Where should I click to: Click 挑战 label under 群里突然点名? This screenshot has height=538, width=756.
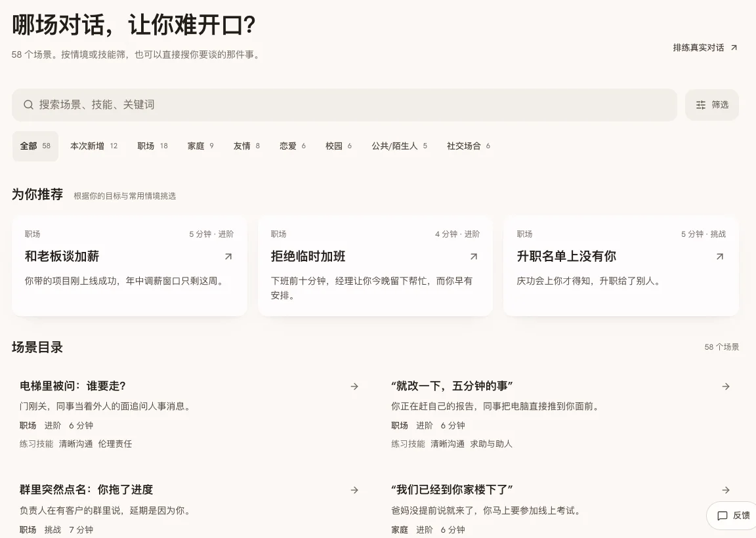[52, 530]
